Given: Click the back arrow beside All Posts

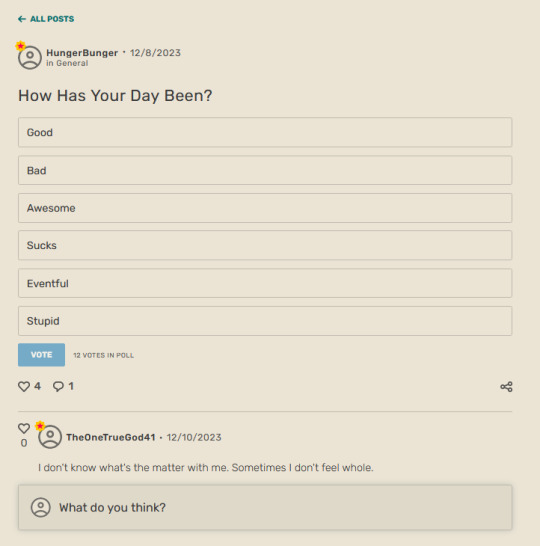Looking at the screenshot, I should [x=22, y=19].
